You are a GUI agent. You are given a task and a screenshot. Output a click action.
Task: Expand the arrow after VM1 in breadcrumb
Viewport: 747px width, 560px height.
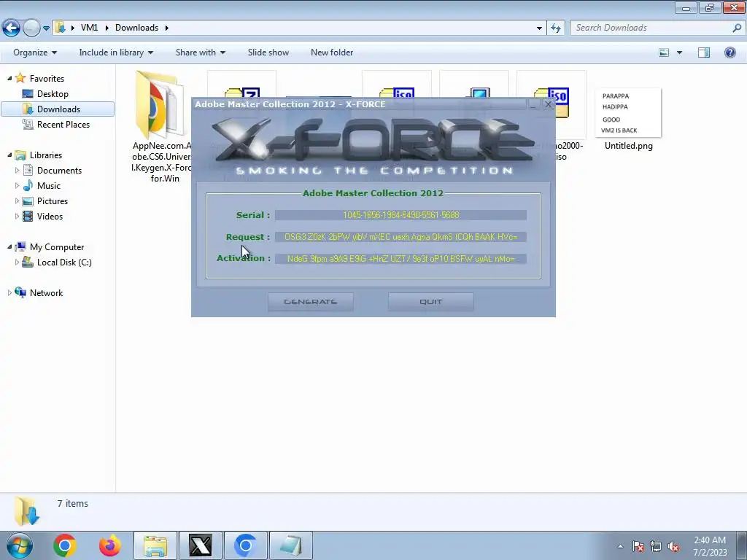(x=107, y=28)
